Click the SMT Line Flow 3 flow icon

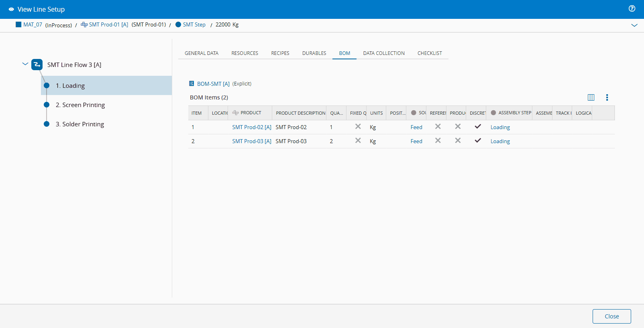click(x=37, y=65)
